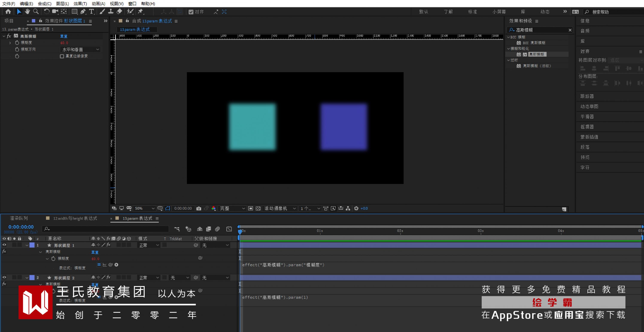The height and width of the screenshot is (332, 644).
Task: Switch to the 渲染队列 tab
Action: pos(19,218)
